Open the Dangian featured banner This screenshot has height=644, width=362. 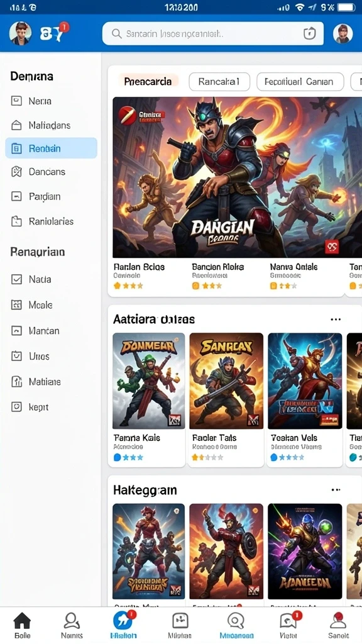coord(231,177)
